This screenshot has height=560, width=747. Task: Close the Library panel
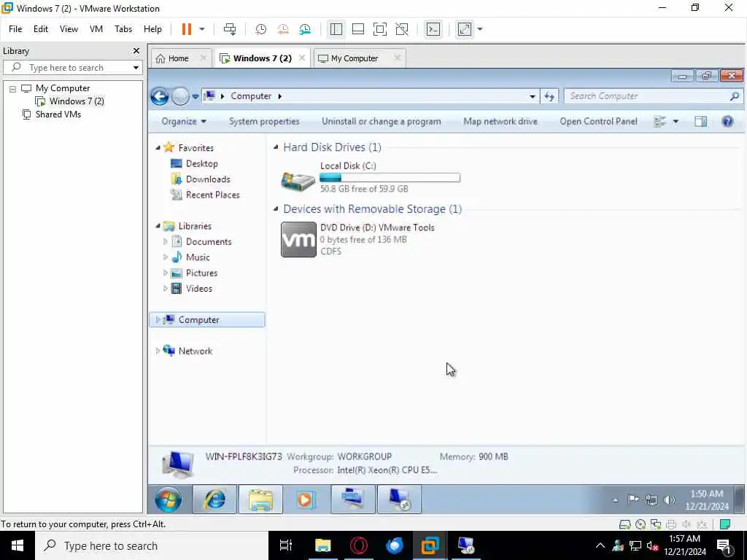[136, 50]
